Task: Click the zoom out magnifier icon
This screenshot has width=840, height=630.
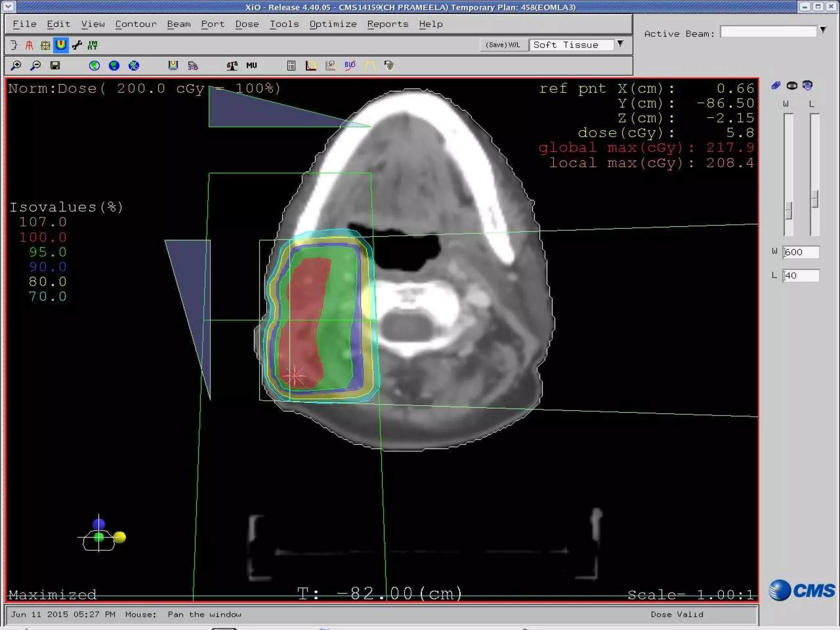Action: click(36, 66)
